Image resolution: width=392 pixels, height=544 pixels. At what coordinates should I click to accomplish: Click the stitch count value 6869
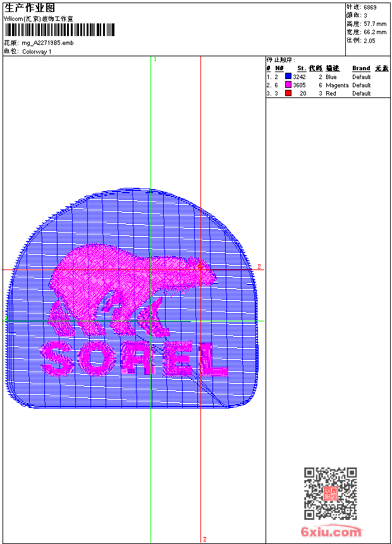click(x=370, y=8)
